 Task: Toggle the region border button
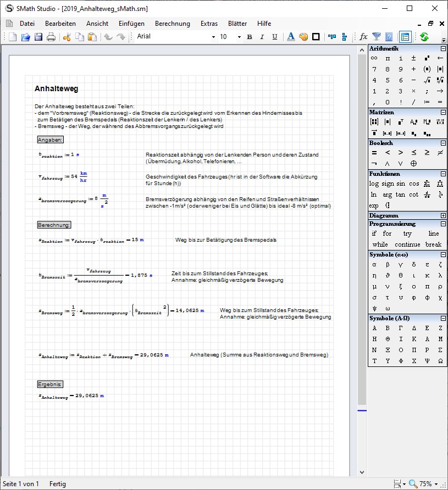click(x=316, y=37)
